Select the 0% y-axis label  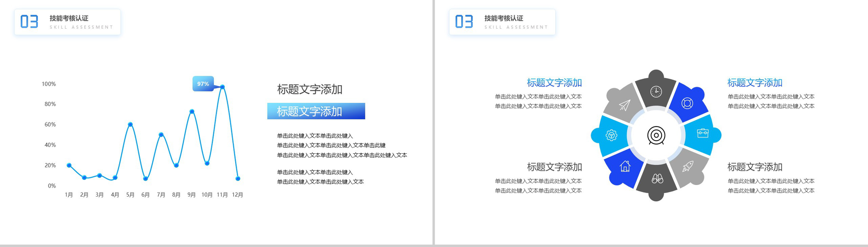(51, 186)
